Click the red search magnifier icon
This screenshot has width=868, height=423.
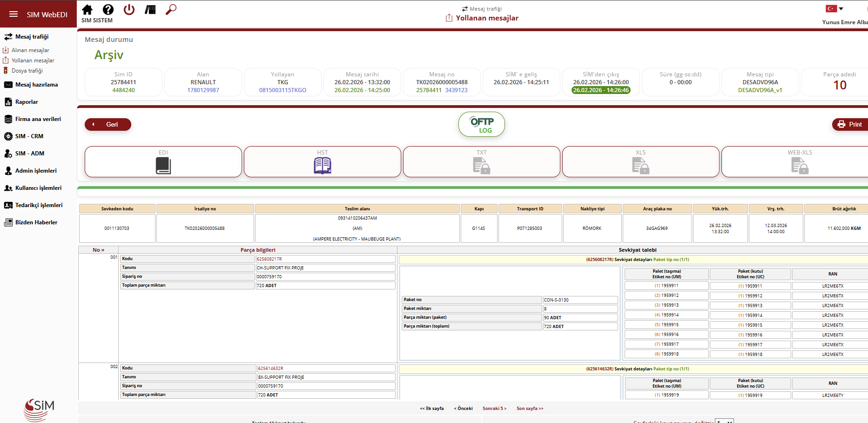171,10
